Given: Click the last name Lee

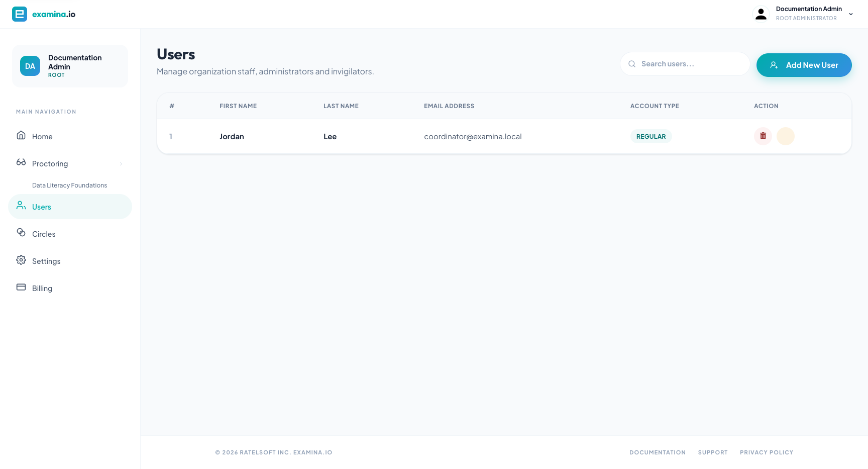Looking at the screenshot, I should pos(330,137).
